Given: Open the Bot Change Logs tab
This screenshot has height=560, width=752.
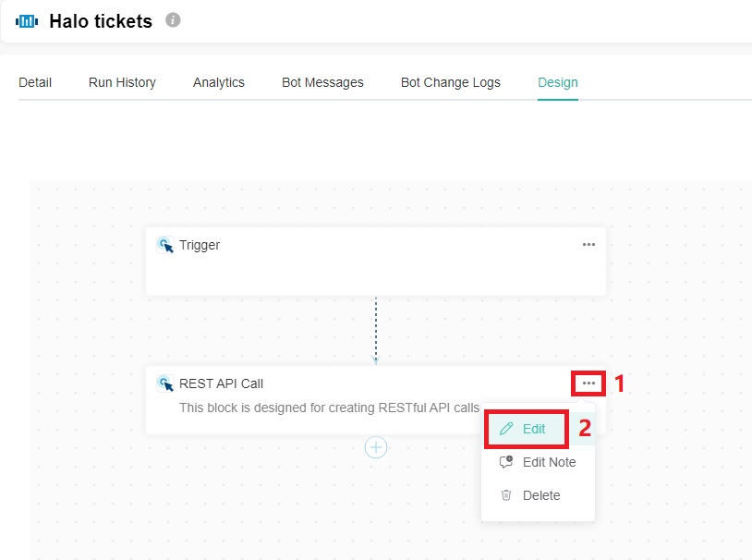Looking at the screenshot, I should [451, 82].
